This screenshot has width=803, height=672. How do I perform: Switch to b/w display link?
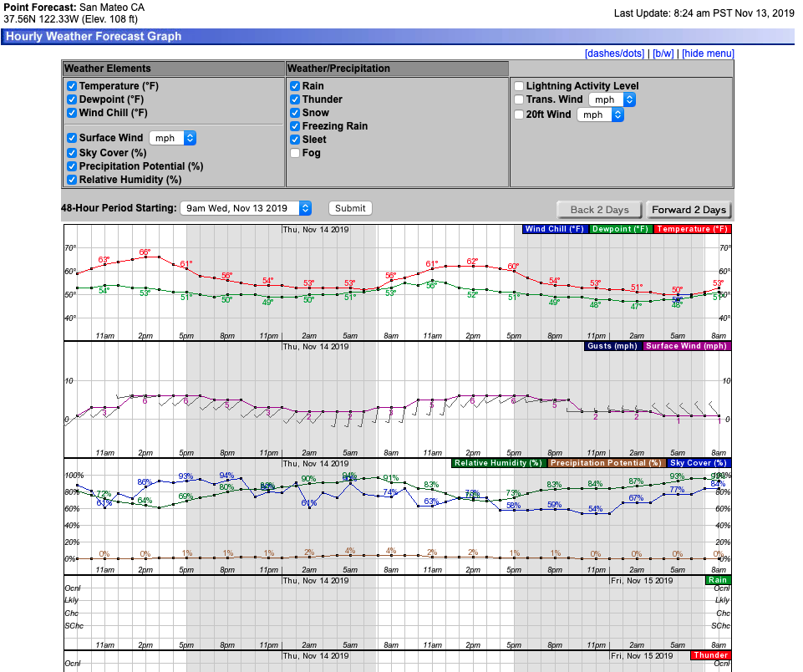click(x=663, y=53)
